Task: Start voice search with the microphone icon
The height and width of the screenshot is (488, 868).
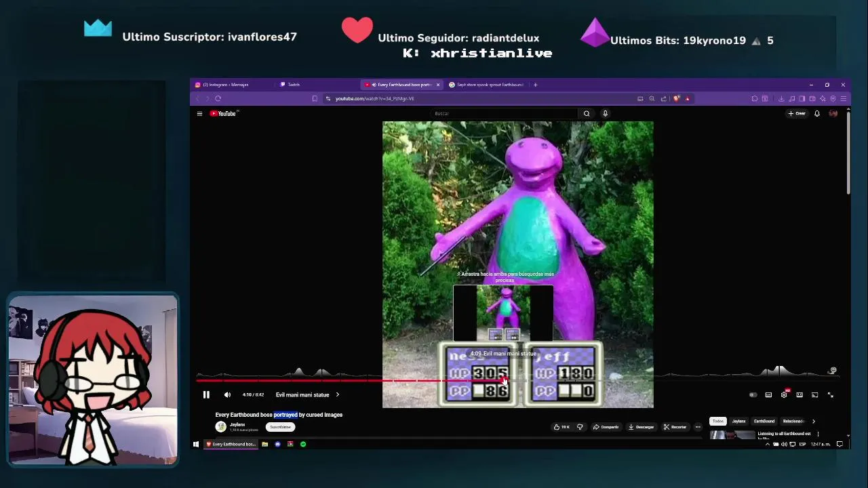Action: coord(605,113)
